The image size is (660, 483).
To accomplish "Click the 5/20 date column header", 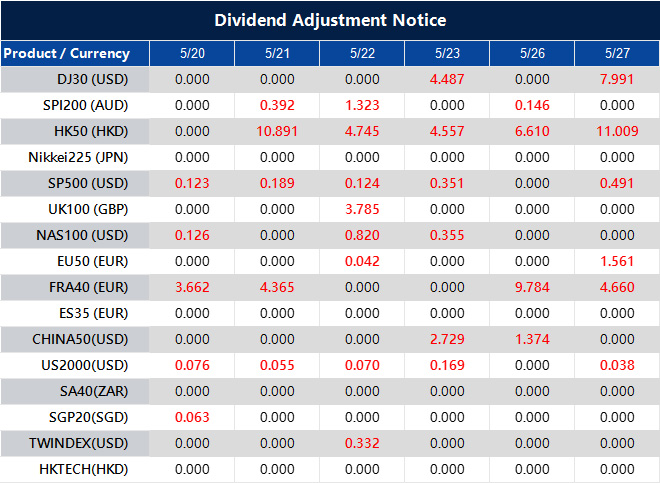I will tap(191, 53).
